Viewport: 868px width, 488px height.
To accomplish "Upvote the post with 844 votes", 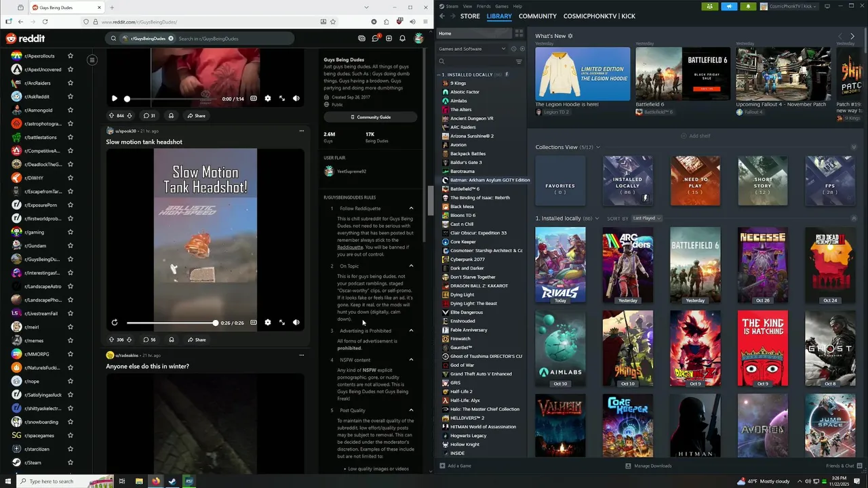I will point(112,116).
